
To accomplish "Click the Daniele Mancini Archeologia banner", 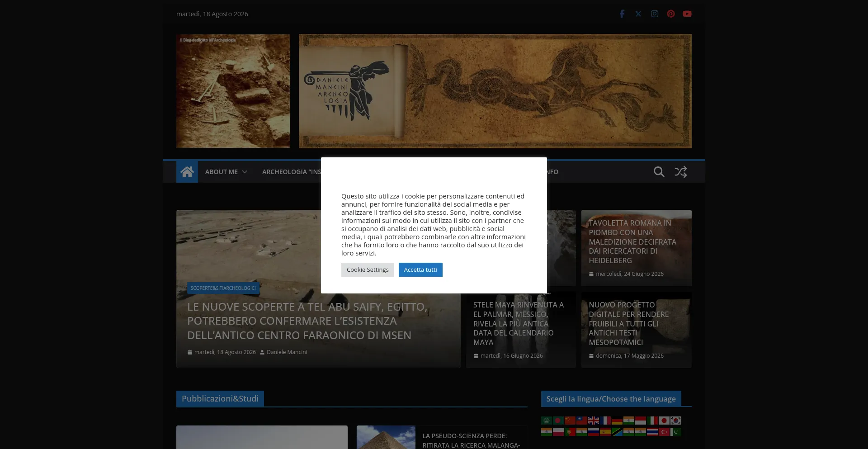I will click(495, 91).
